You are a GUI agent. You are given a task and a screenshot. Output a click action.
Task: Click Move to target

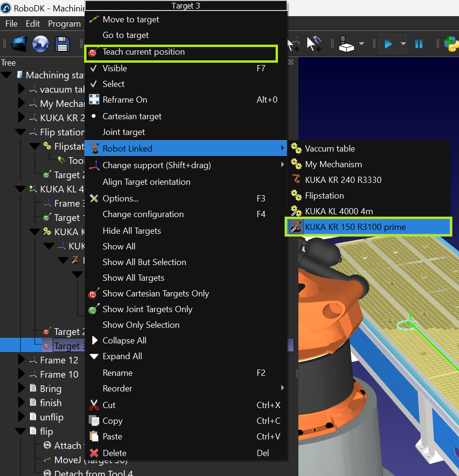[x=131, y=19]
